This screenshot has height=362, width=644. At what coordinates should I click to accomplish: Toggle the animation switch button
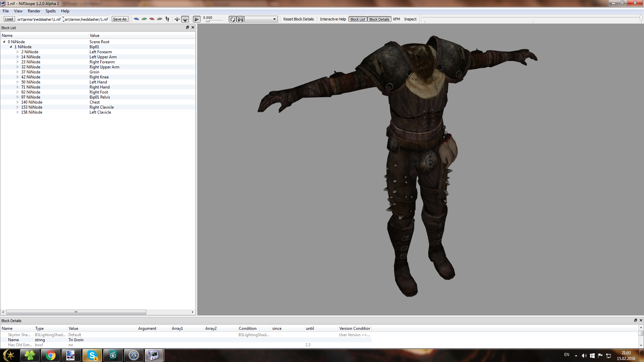pos(240,19)
